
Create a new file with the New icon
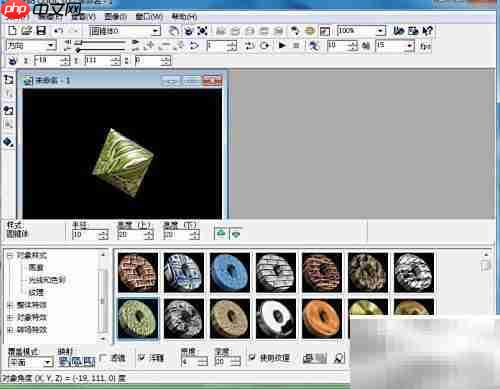12,31
